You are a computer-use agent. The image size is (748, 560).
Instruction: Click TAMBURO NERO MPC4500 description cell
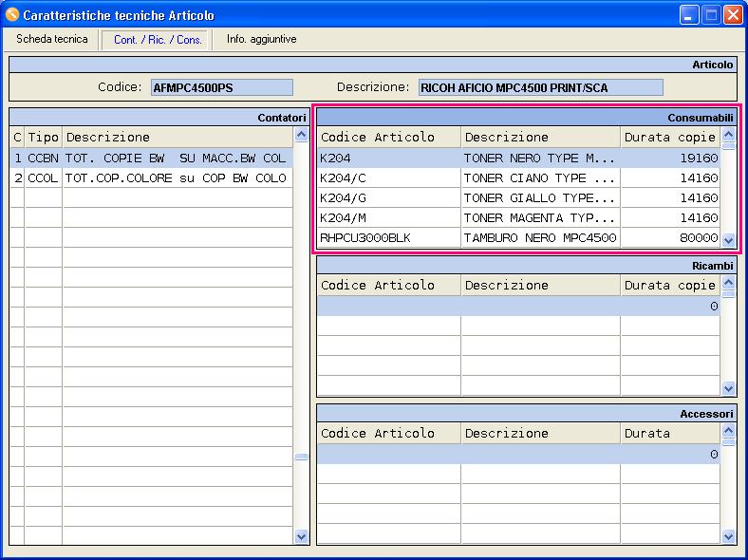[x=540, y=237]
